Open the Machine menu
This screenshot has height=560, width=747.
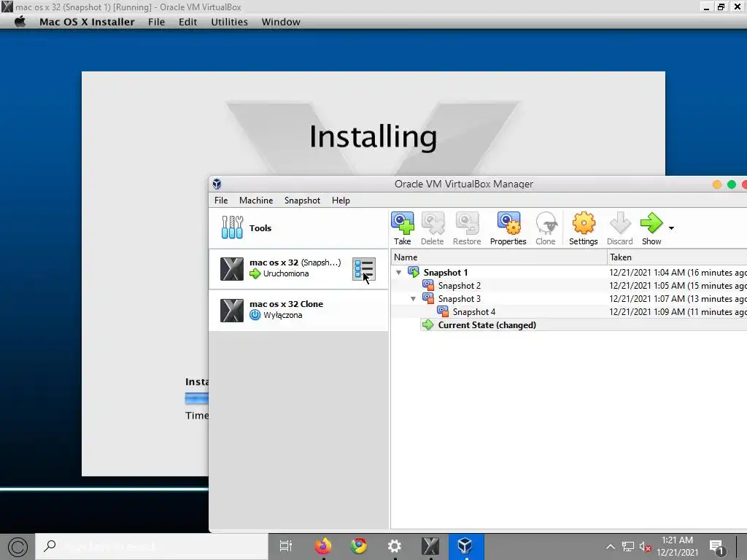tap(256, 201)
